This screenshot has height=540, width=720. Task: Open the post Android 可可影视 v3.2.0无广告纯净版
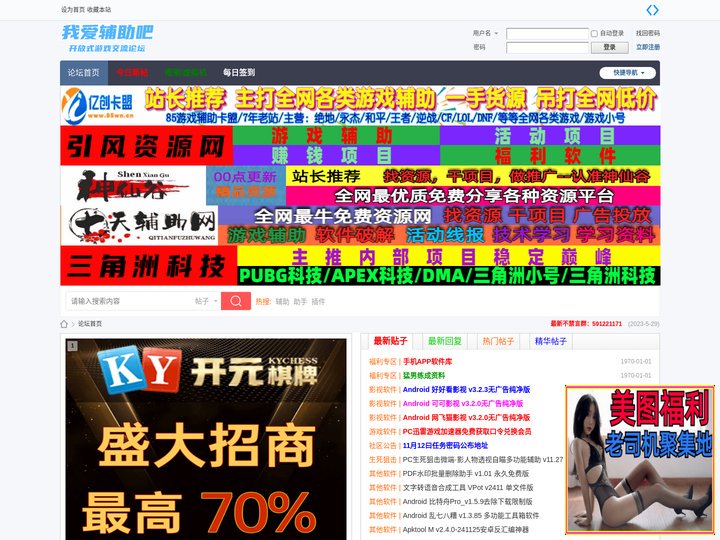pos(463,404)
